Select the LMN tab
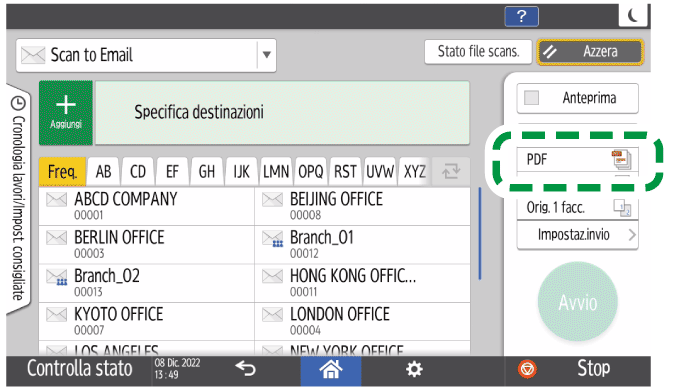Viewport: 675px width, 388px height. tap(276, 172)
